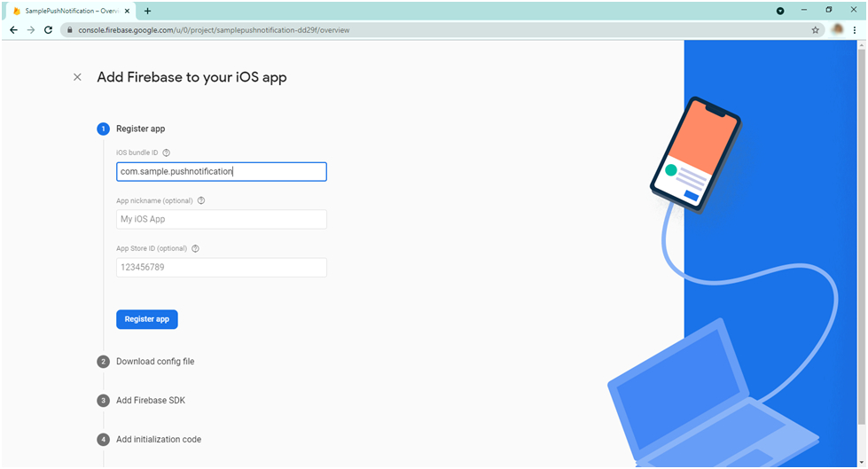Close the Add Firebase to iOS dialog
The height and width of the screenshot is (469, 868).
pos(77,77)
